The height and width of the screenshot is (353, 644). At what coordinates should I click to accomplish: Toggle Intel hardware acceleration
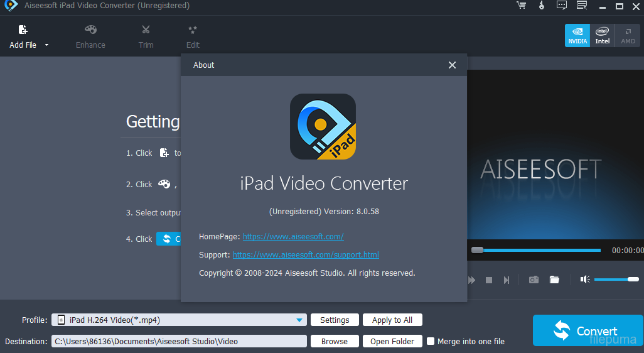pyautogui.click(x=603, y=35)
